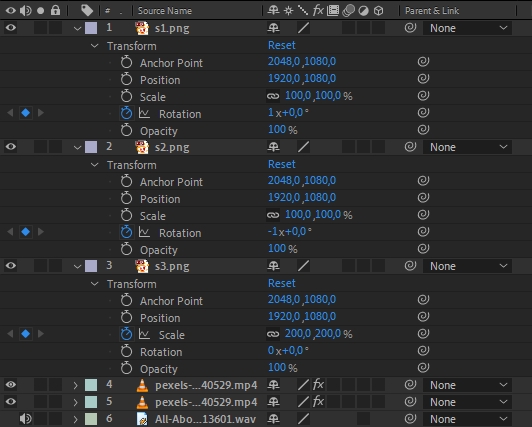Change label color of pexels layer 4
This screenshot has height=427, width=532.
[91, 385]
